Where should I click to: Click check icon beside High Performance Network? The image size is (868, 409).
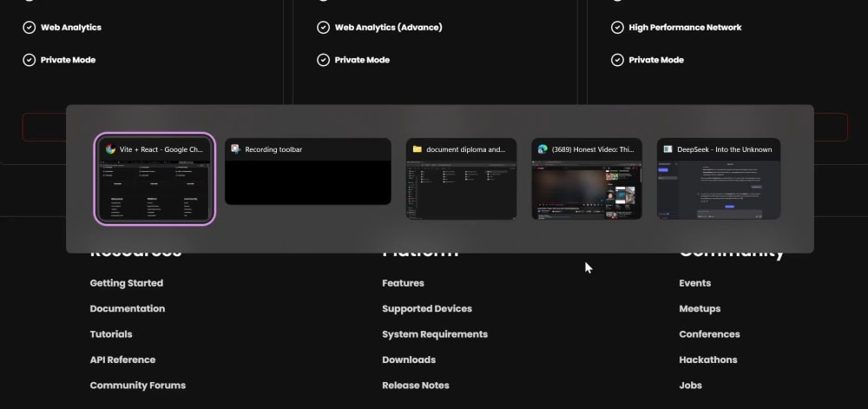[x=617, y=27]
